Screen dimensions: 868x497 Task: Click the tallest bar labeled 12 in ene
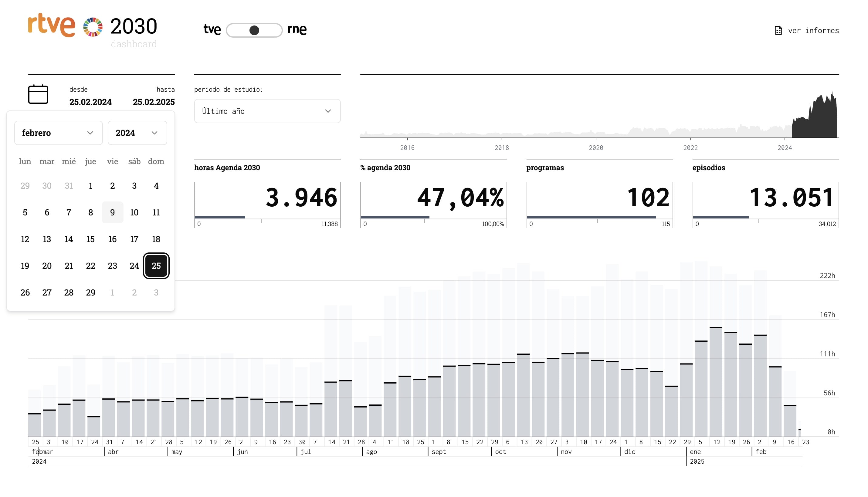click(x=716, y=382)
